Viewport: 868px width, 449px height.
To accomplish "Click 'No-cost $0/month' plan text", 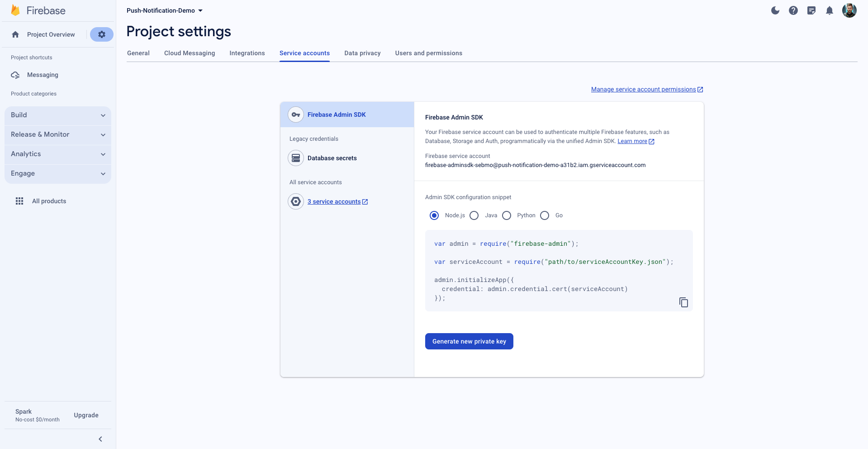I will 37,420.
